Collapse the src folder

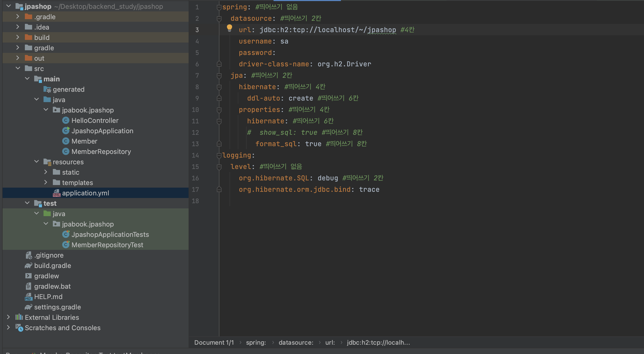18,68
